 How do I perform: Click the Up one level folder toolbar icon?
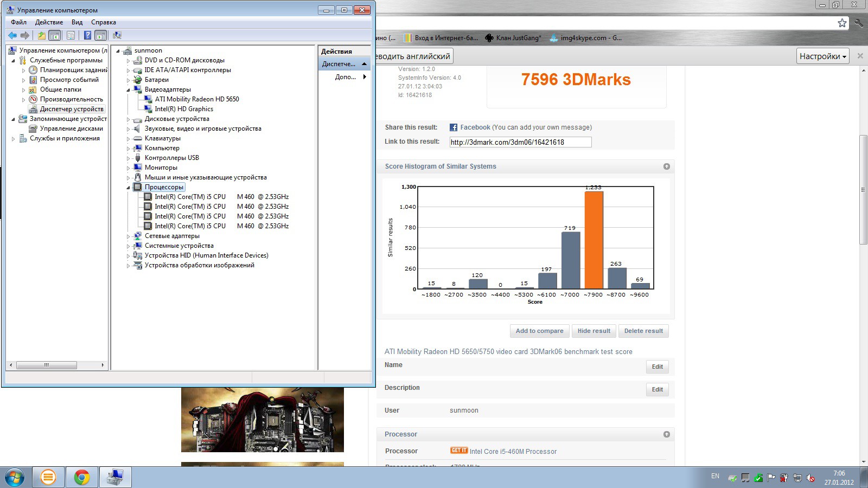click(x=41, y=35)
